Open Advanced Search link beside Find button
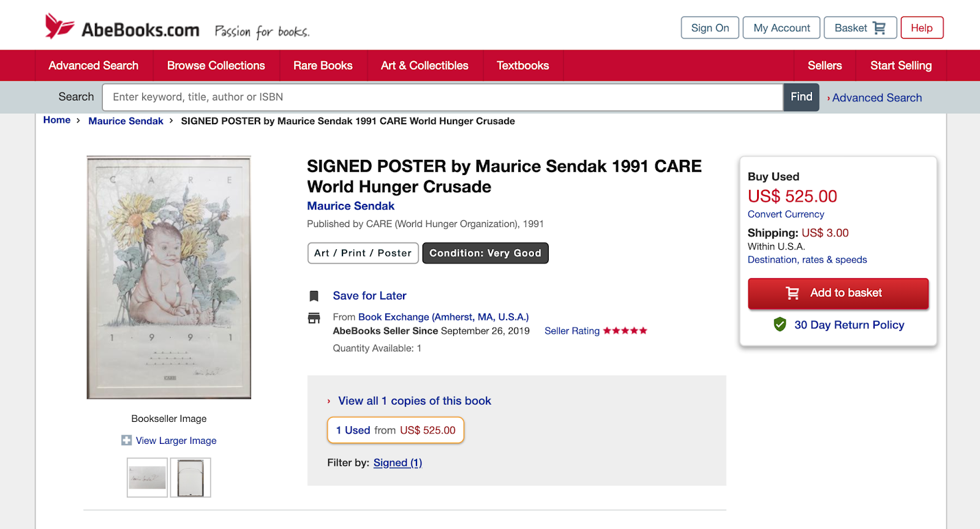Viewport: 980px width, 529px height. (876, 98)
